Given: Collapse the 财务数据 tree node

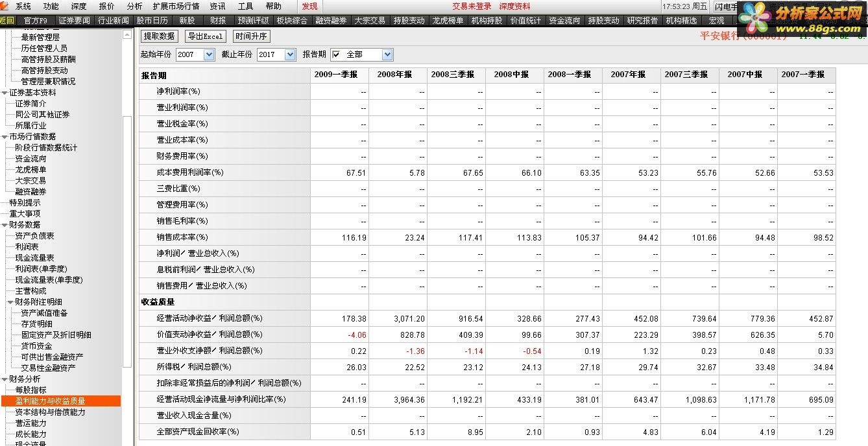Looking at the screenshot, I should [x=5, y=225].
